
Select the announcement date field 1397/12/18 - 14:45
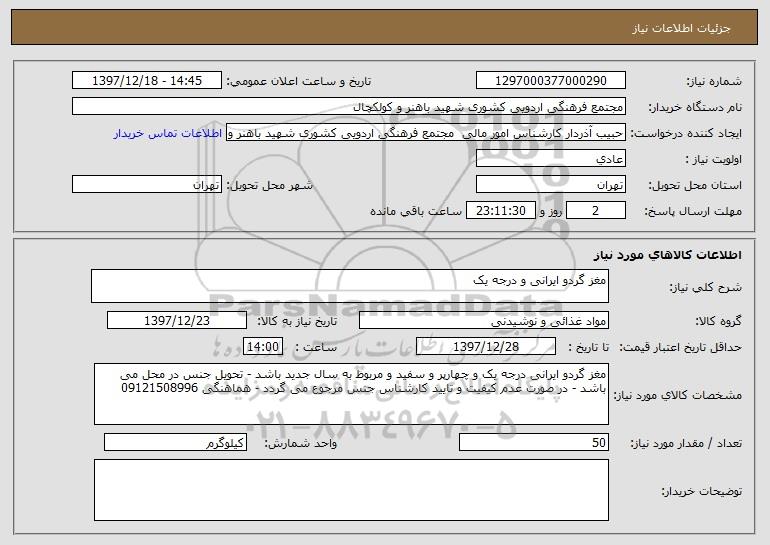click(x=147, y=81)
